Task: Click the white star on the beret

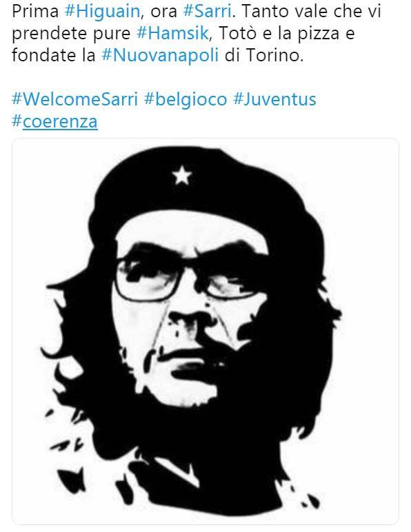Action: point(182,175)
